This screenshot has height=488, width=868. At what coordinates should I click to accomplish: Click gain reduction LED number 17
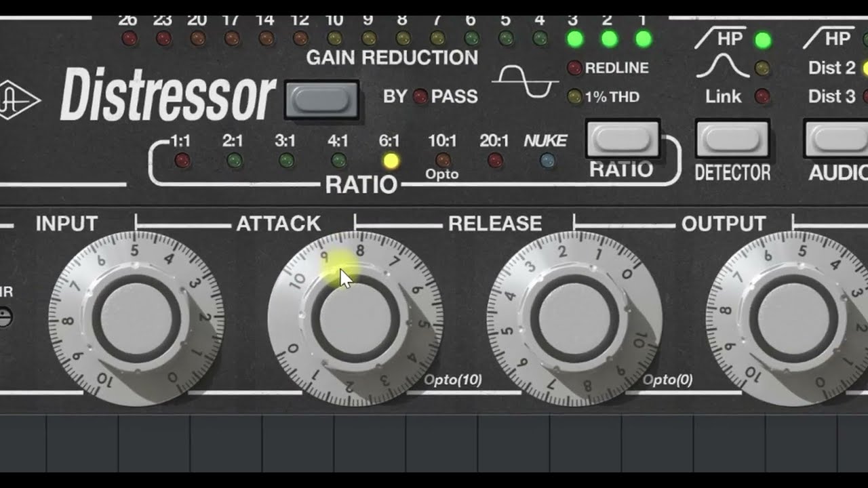232,39
